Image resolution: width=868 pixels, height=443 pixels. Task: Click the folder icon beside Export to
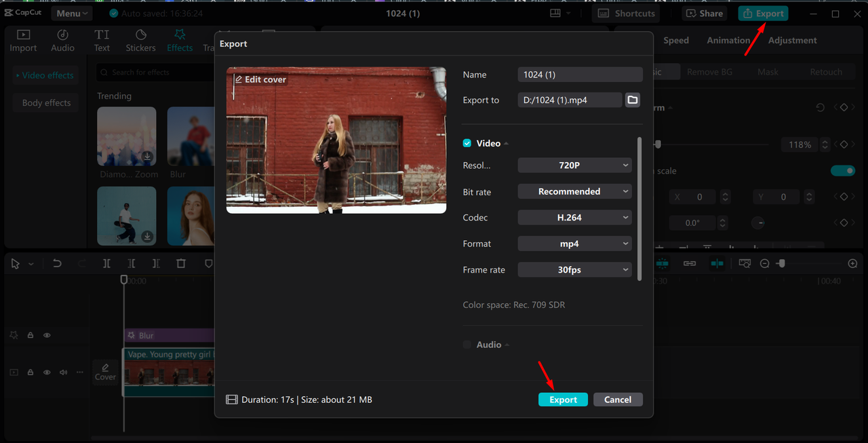point(632,100)
